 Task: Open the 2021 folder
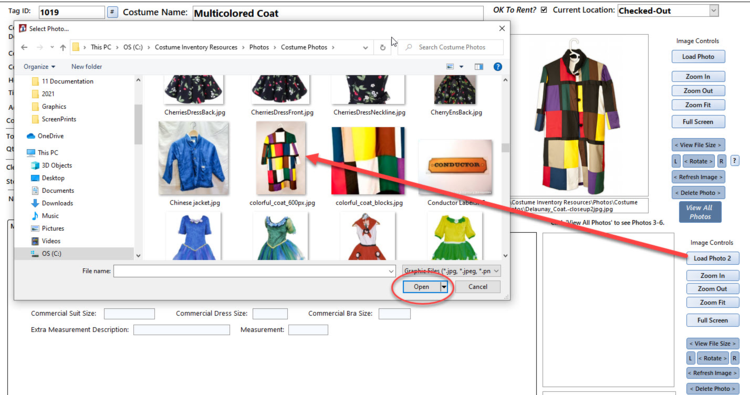(x=43, y=94)
